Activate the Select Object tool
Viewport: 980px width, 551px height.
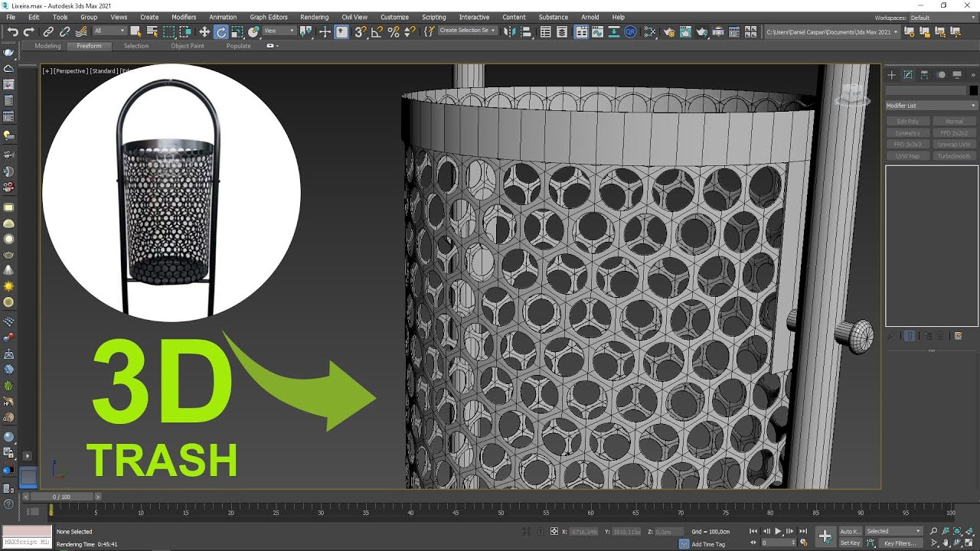pyautogui.click(x=136, y=31)
